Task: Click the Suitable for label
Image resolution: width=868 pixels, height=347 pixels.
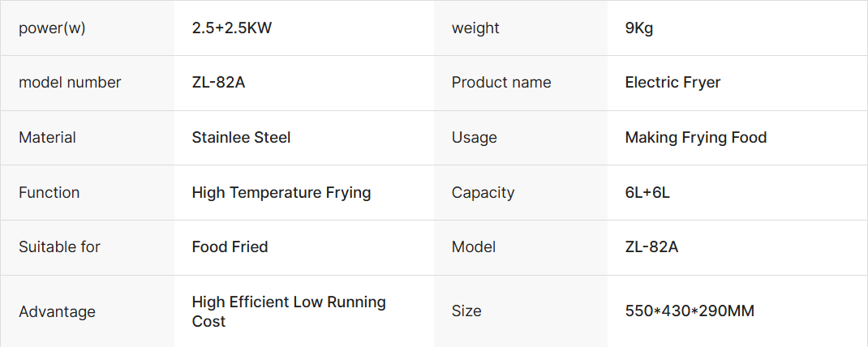Action: (59, 247)
